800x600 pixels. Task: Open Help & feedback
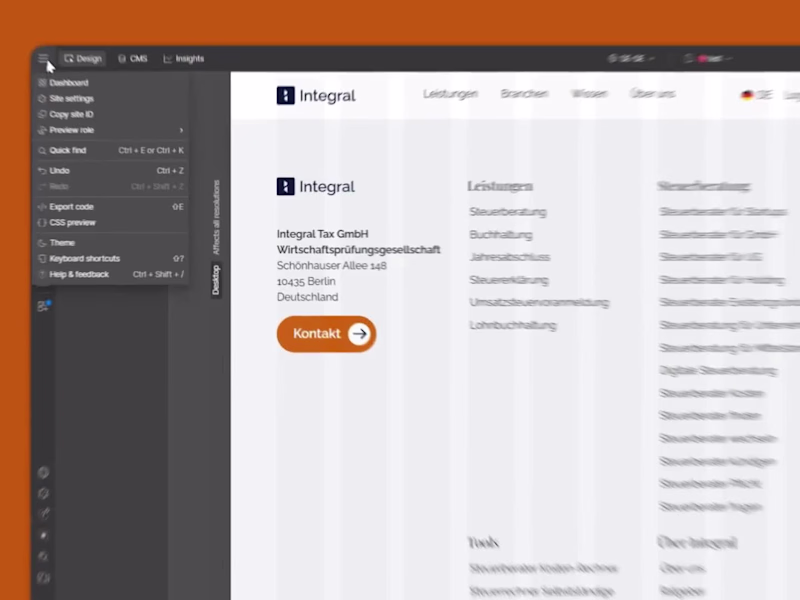point(110,274)
